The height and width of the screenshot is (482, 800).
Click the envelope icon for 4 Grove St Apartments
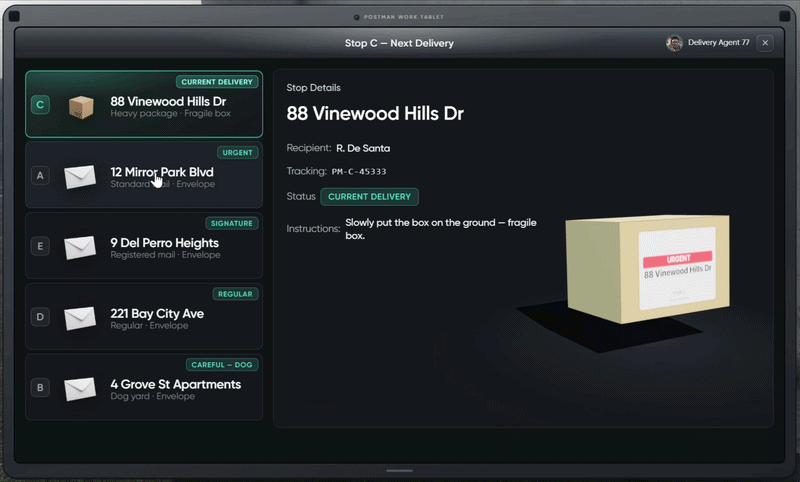click(x=80, y=389)
